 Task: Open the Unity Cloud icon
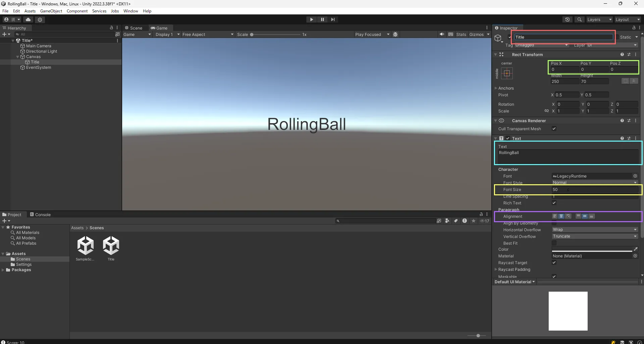point(28,19)
